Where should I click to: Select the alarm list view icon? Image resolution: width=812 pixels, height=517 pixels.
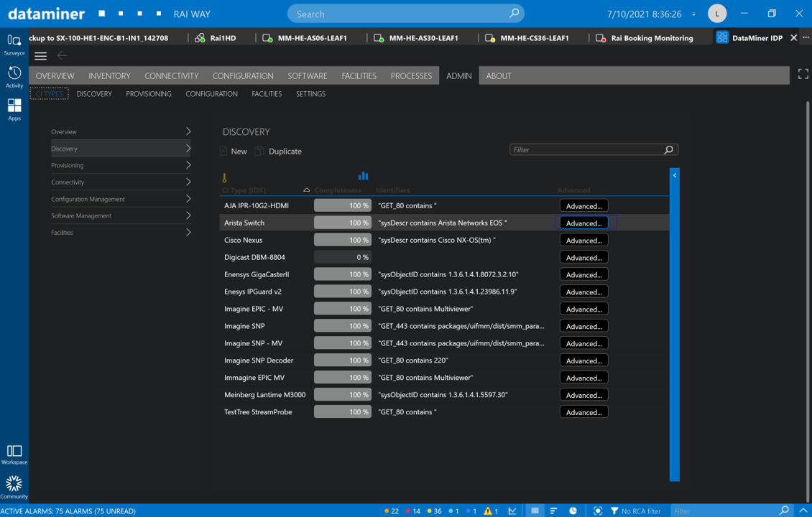535,511
